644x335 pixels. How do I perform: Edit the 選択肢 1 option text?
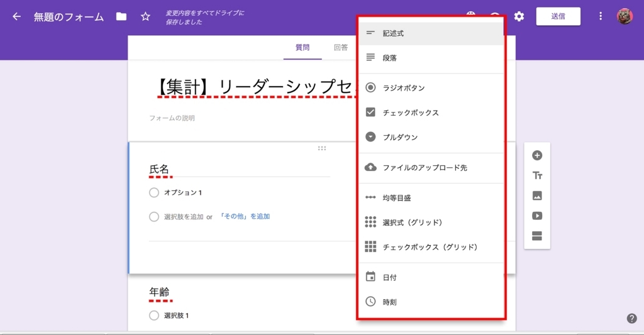point(176,316)
